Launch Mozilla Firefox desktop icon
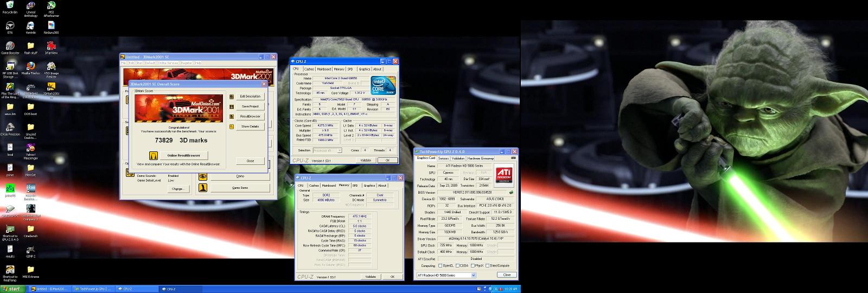Image resolution: width=868 pixels, height=293 pixels. [x=31, y=67]
